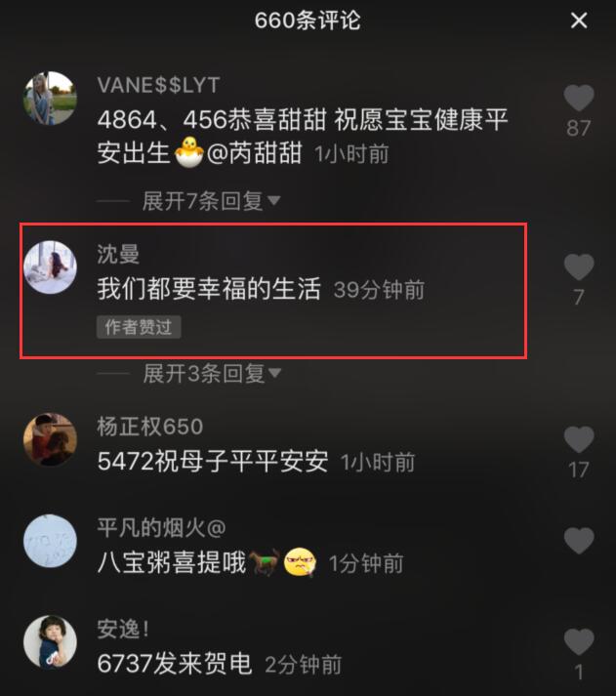Open 杨正权650's avatar picture

click(x=50, y=440)
